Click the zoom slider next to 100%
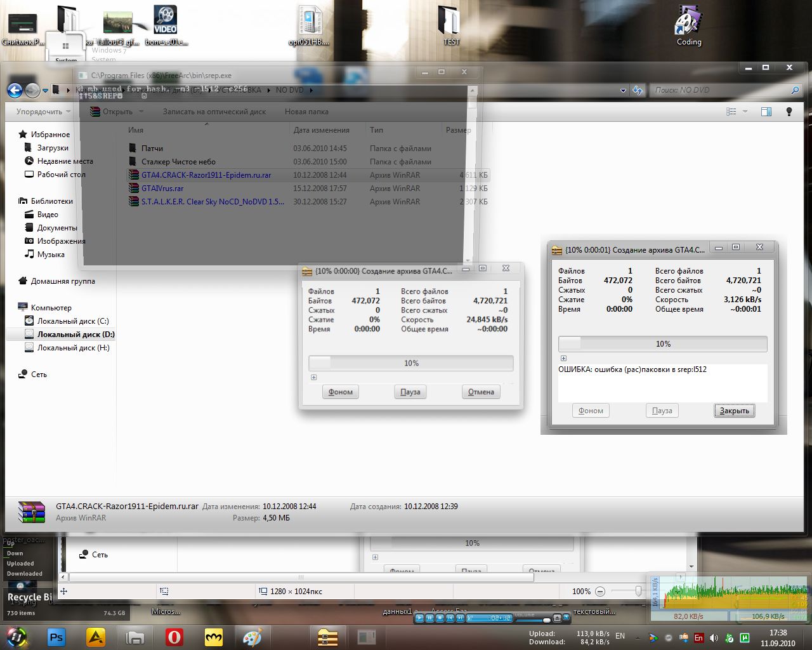The height and width of the screenshot is (650, 812). [x=638, y=591]
